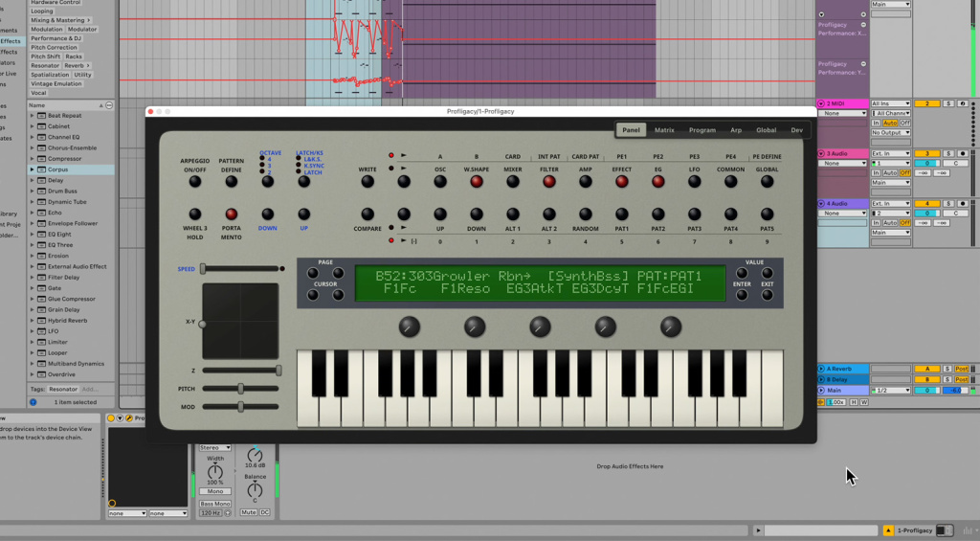Switch to the Arp tab
The width and height of the screenshot is (980, 541).
736,130
